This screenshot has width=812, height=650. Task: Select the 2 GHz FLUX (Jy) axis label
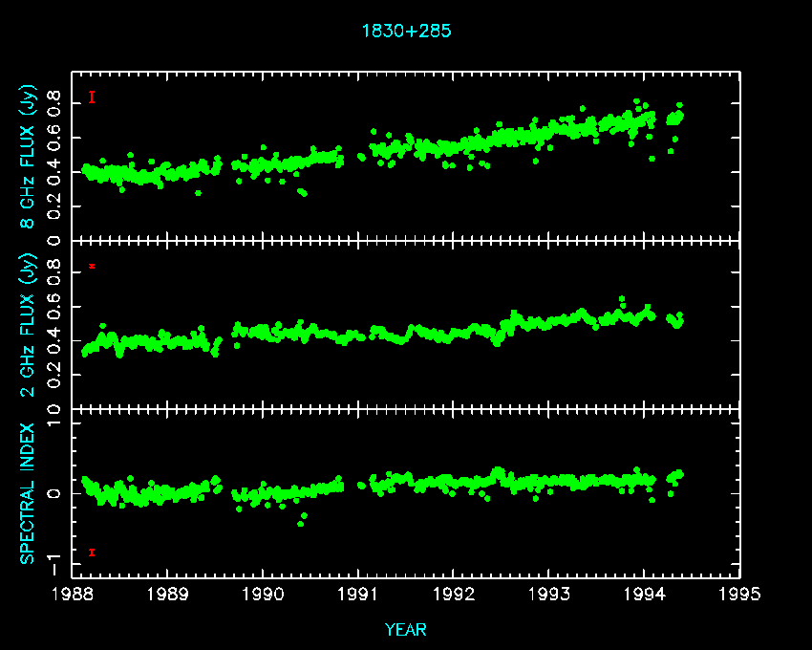29,325
